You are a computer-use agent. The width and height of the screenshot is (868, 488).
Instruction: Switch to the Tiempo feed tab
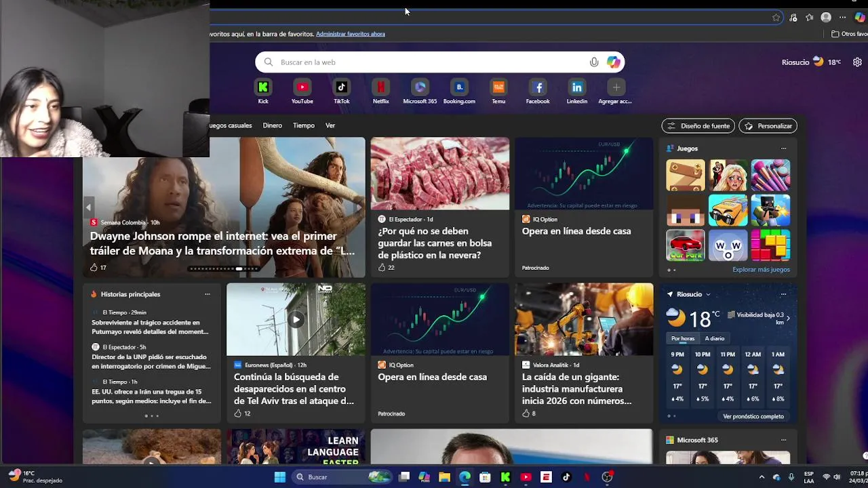pyautogui.click(x=304, y=125)
